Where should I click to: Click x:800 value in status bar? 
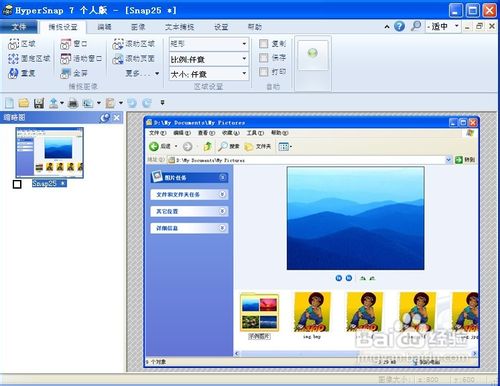(428, 380)
